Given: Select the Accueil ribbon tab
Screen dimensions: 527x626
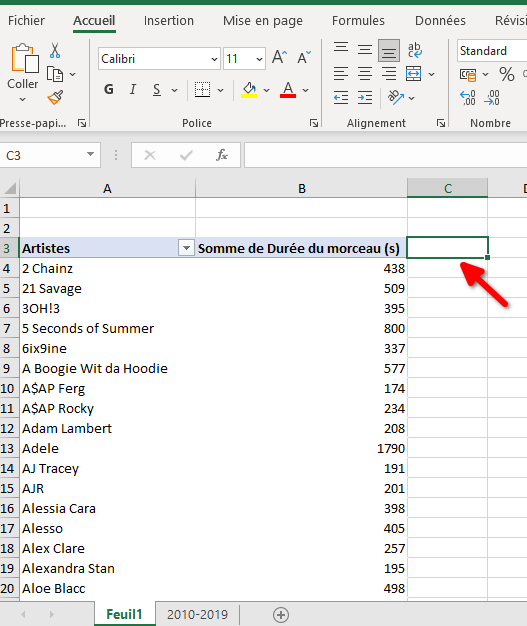Looking at the screenshot, I should click(x=94, y=20).
